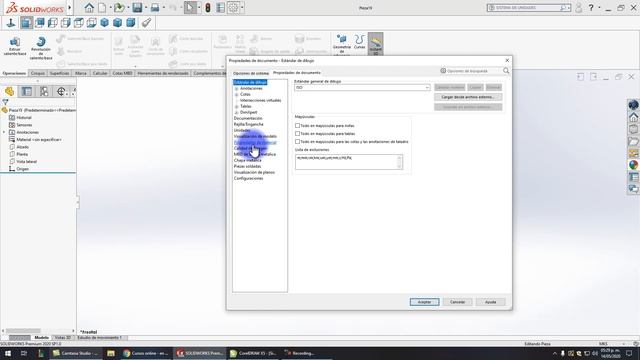Click the Home icon in SolidWorks toolbar
640x360 pixels.
89,7
